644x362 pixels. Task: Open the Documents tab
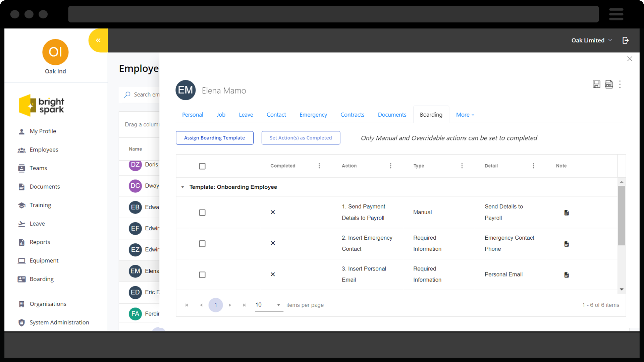[392, 115]
